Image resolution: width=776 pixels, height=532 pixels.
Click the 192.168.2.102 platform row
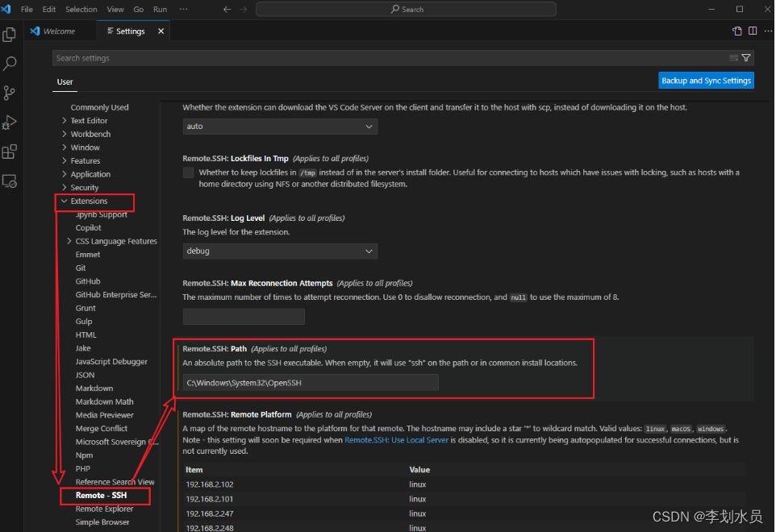[463, 484]
